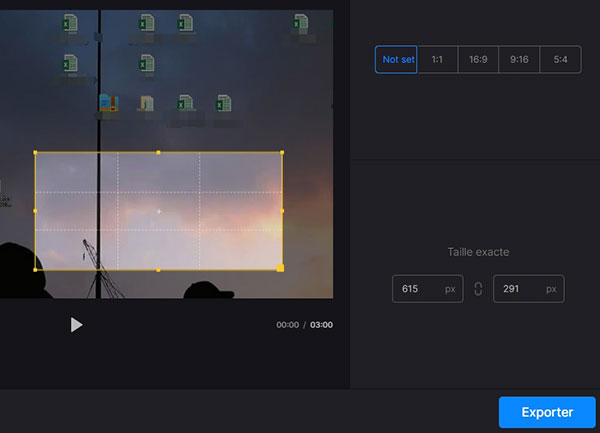Click the bottom-middle crop edge handle
Screen dimensions: 600x433
pos(158,269)
